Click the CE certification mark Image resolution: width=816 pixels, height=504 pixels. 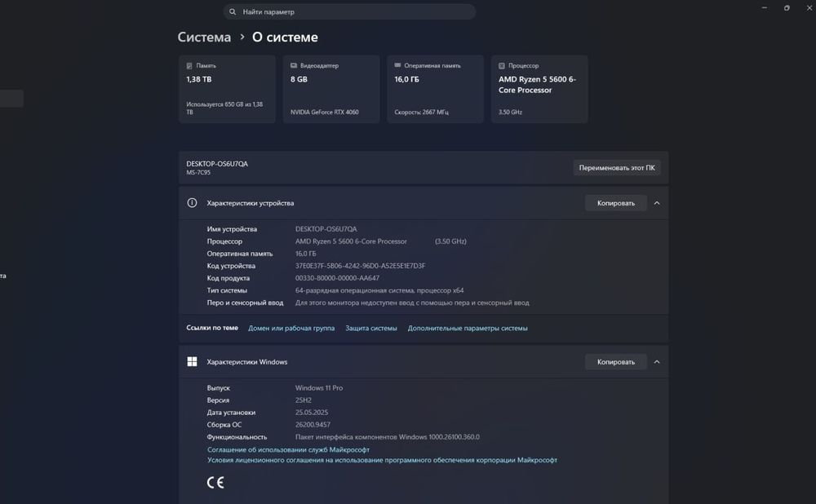point(215,483)
